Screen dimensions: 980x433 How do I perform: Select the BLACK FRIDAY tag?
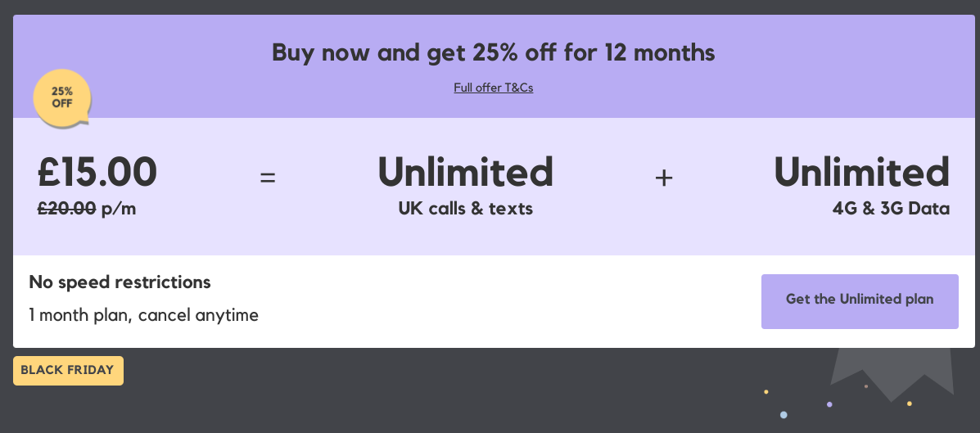pyautogui.click(x=68, y=371)
